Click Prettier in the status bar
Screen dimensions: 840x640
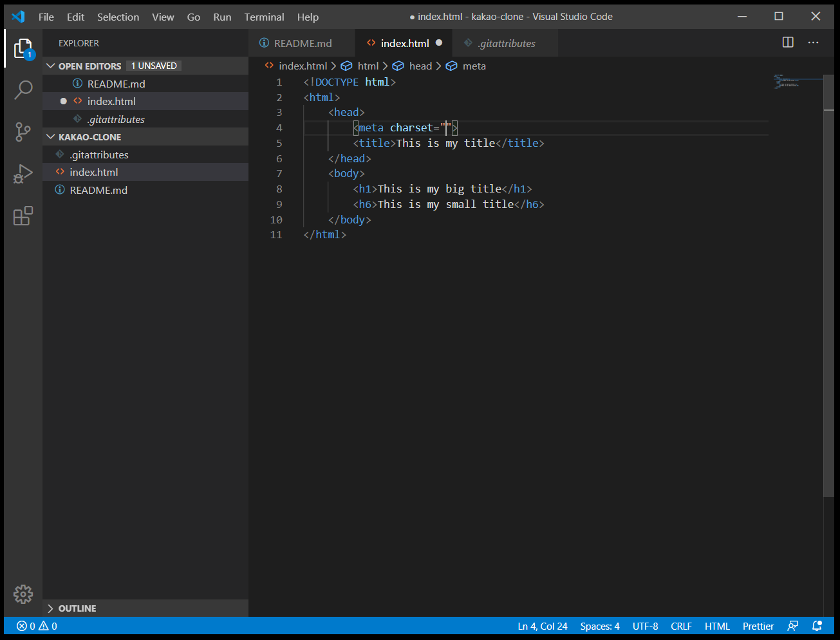pyautogui.click(x=758, y=626)
